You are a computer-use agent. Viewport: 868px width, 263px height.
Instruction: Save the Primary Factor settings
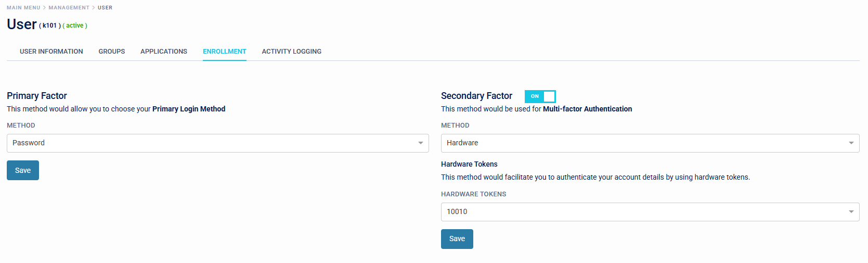click(x=23, y=170)
